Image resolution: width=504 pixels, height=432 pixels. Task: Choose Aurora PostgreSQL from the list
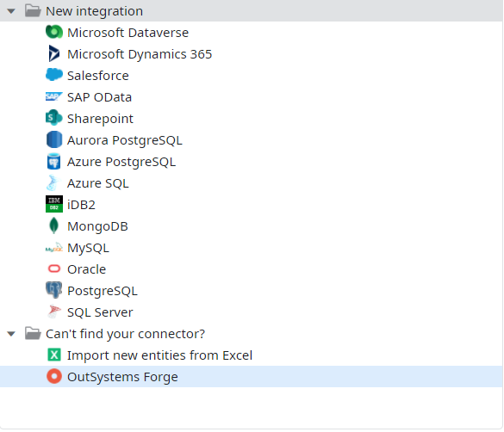[x=124, y=140]
